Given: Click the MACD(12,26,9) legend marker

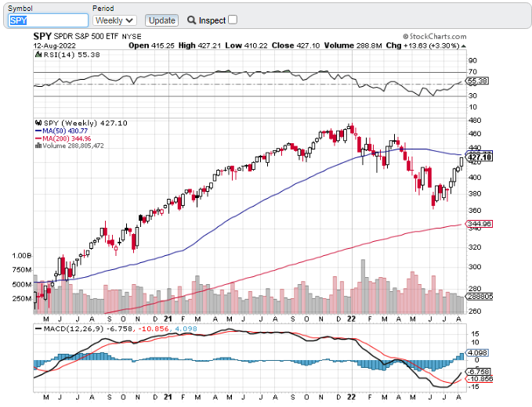Looking at the screenshot, I should (36, 330).
